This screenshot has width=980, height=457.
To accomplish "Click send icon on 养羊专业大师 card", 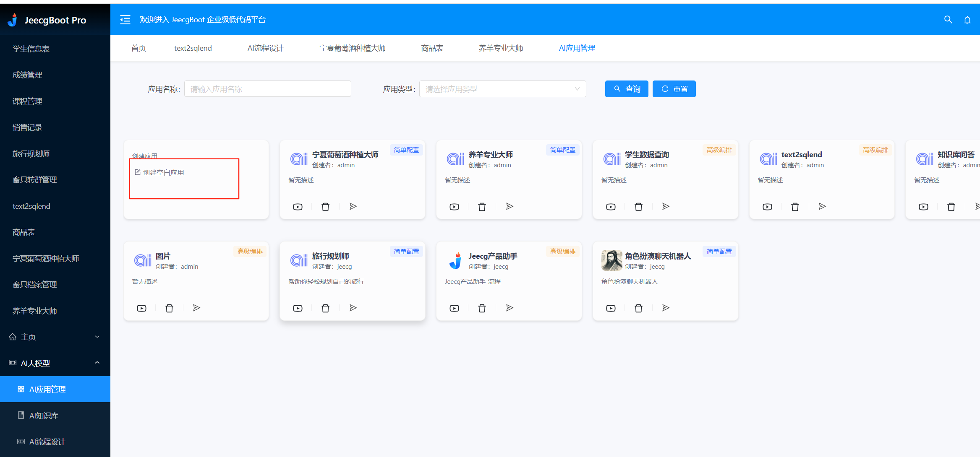I will point(510,206).
